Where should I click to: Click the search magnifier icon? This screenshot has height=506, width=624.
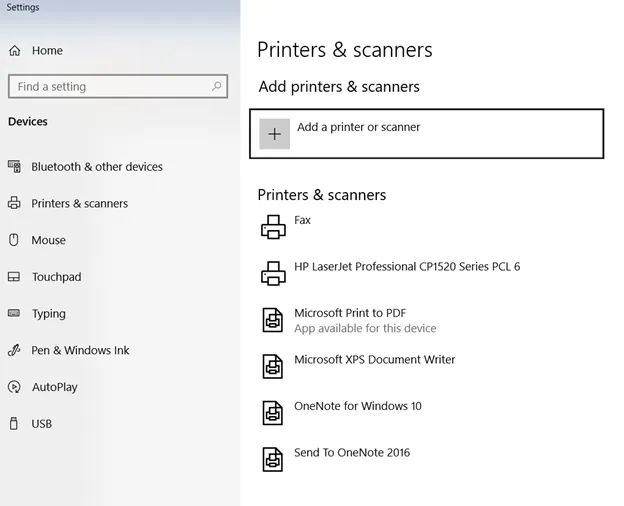click(x=216, y=86)
